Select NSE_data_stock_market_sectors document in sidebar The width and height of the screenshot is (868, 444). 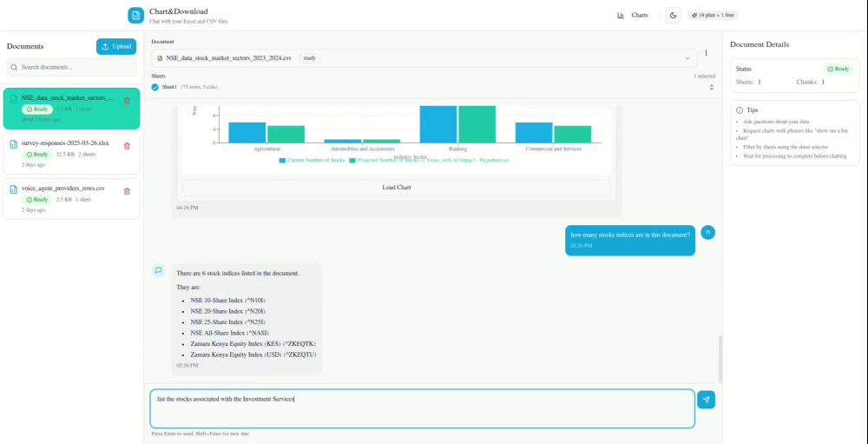[x=71, y=108]
